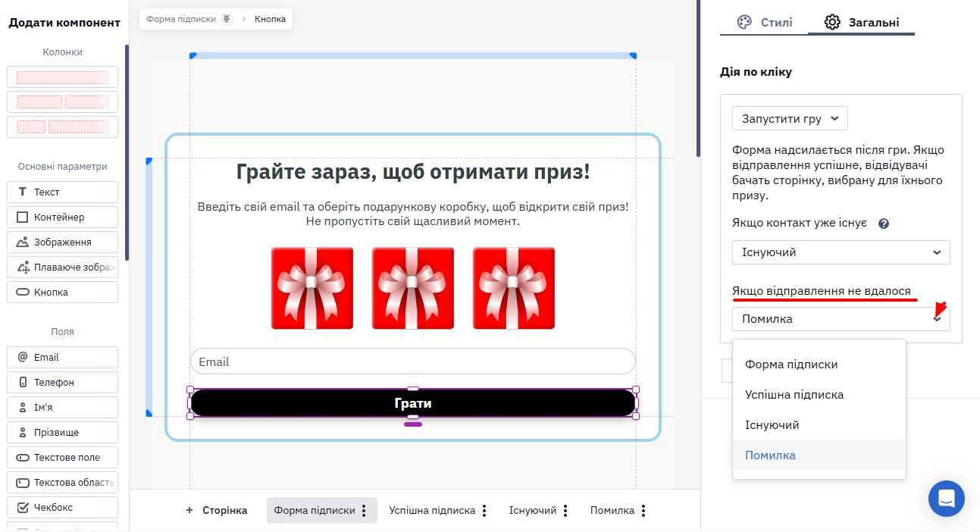Add a Телефон field component
Viewport: 980px width, 532px height.
[x=62, y=382]
